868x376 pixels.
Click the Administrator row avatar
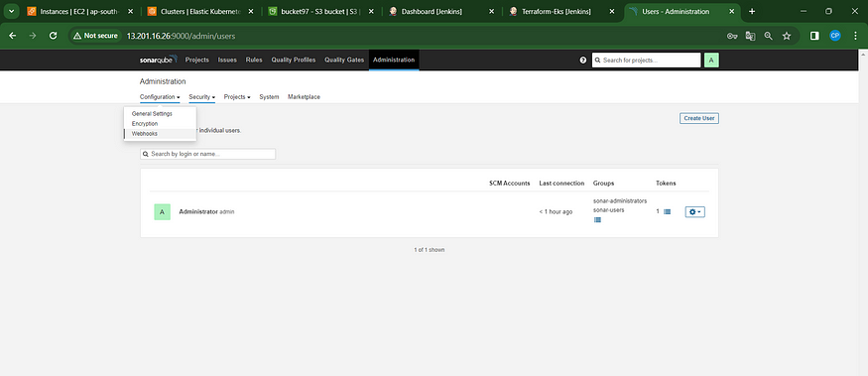tap(163, 212)
